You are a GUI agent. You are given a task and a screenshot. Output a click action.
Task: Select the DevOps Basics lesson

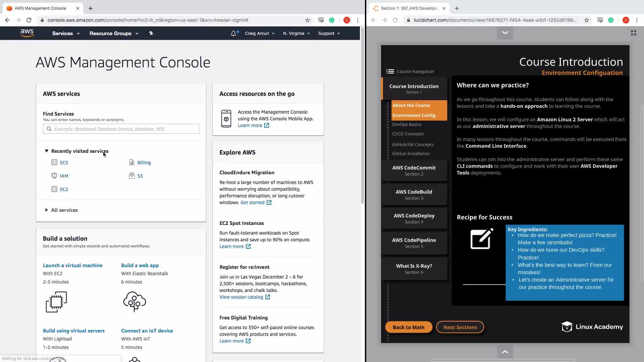(407, 124)
